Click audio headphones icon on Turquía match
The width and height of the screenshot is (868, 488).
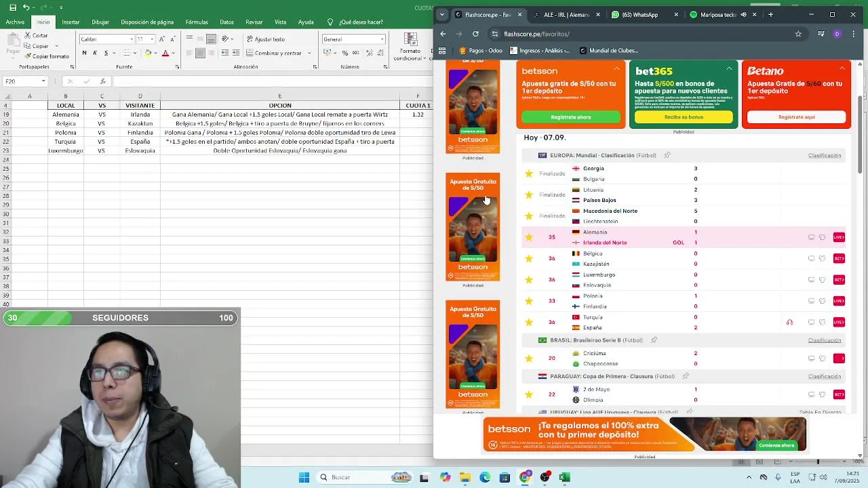coord(789,323)
